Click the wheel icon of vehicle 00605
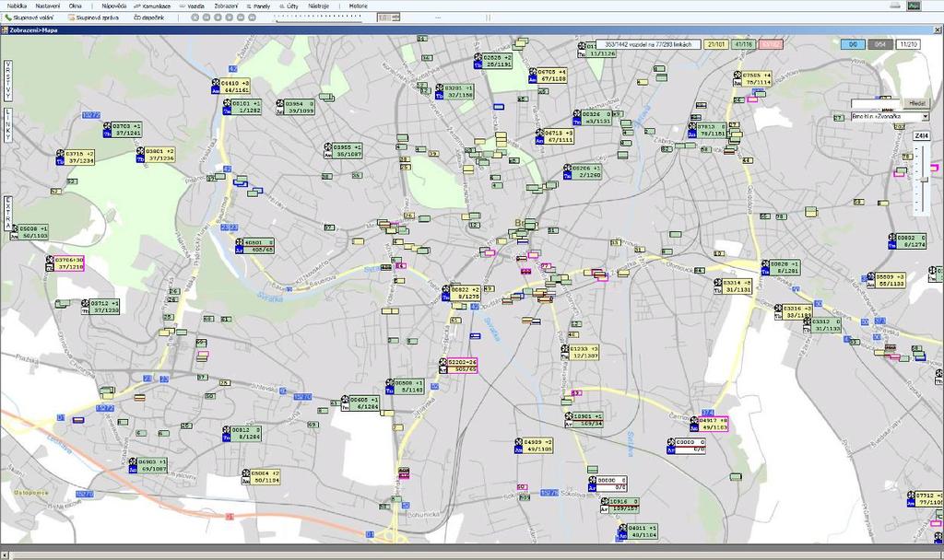Image resolution: width=944 pixels, height=560 pixels. (345, 400)
